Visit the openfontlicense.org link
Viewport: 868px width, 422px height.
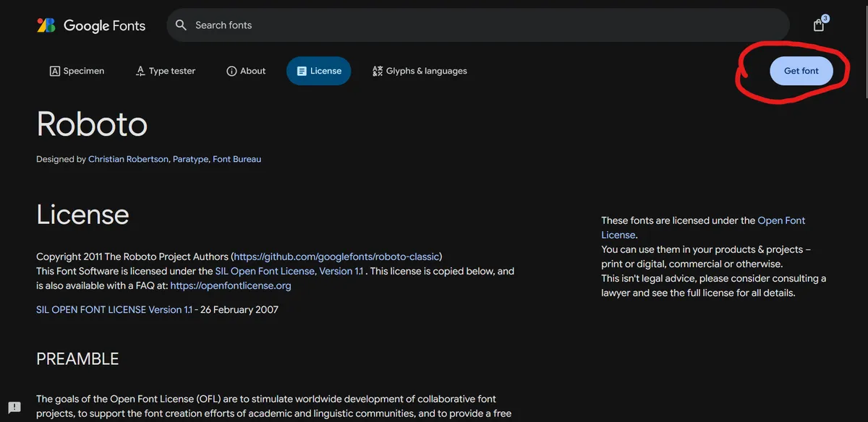pos(231,285)
